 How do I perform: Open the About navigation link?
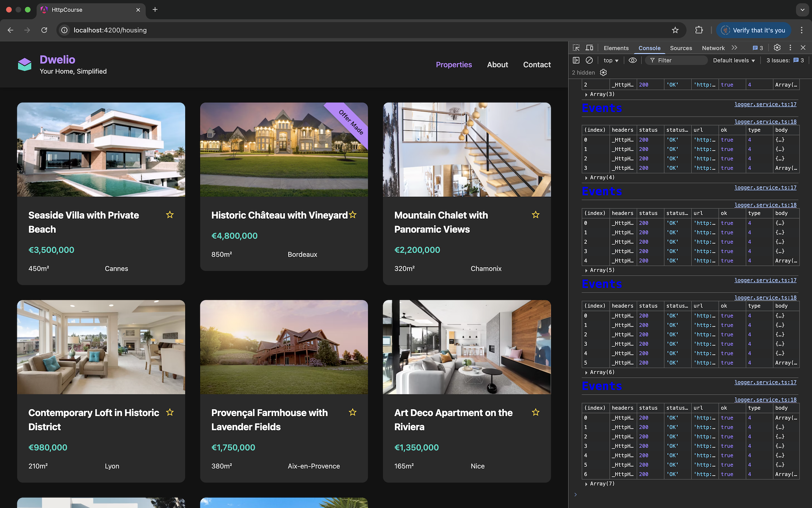click(497, 64)
